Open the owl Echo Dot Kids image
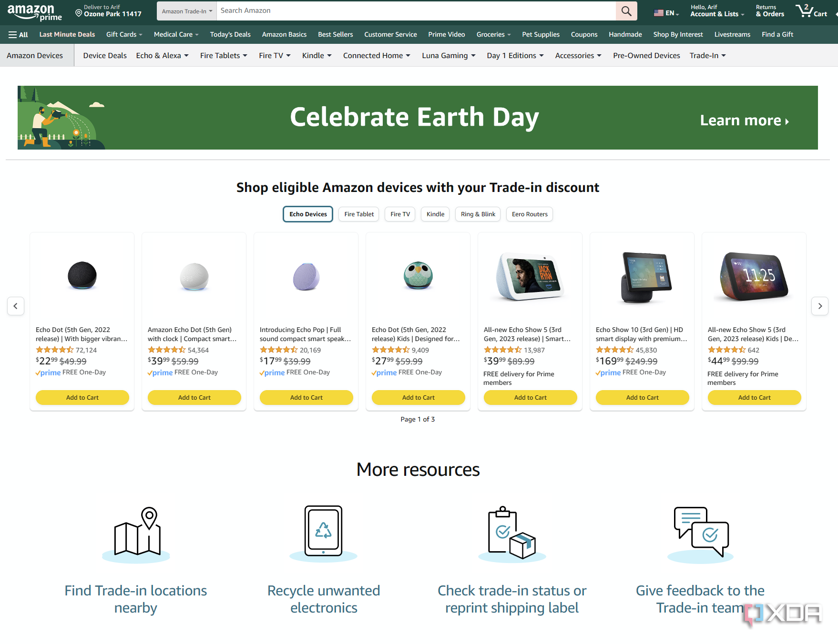The height and width of the screenshot is (644, 838). (418, 276)
